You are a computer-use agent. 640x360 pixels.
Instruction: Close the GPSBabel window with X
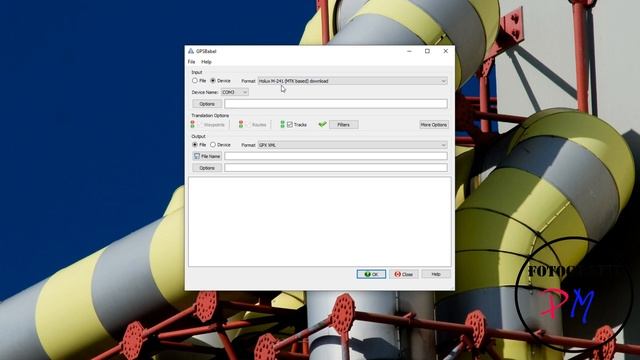coord(445,51)
